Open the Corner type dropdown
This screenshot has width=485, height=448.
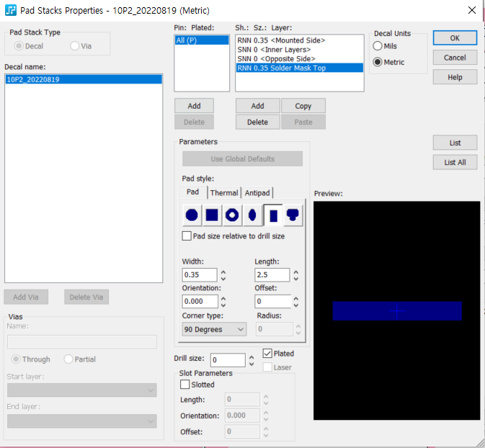[214, 329]
